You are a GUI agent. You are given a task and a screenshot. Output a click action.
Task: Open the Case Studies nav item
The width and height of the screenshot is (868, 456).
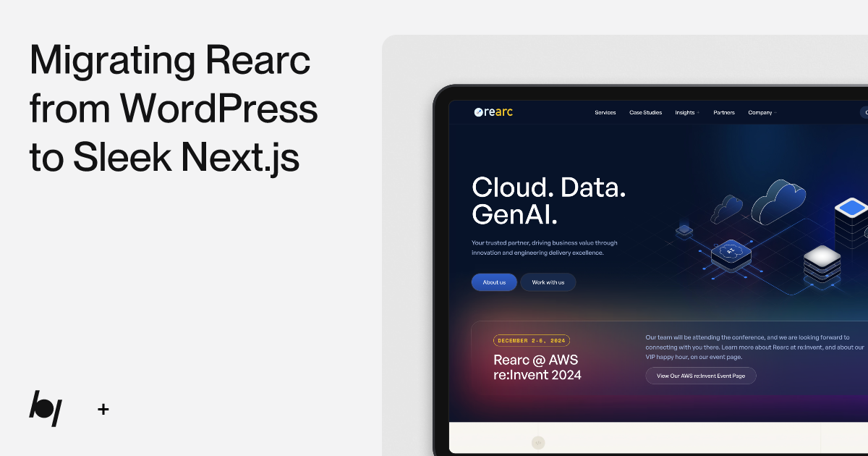pyautogui.click(x=645, y=112)
